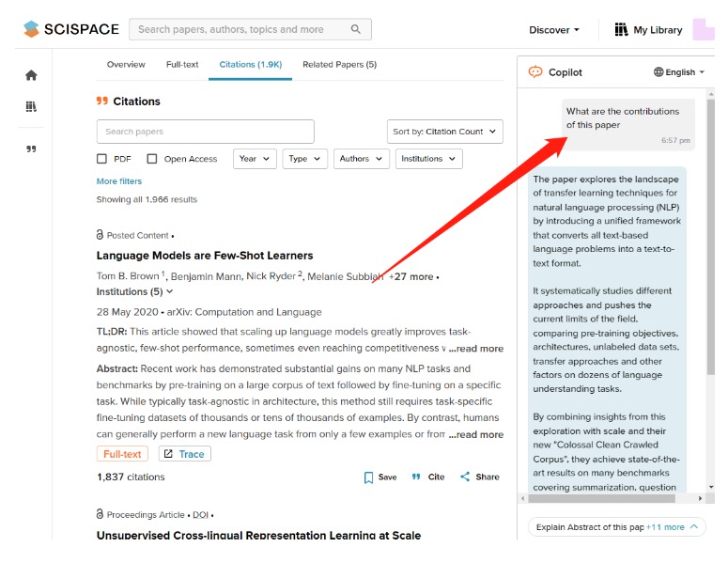Expand TL;DR with read more
The height and width of the screenshot is (563, 728).
(476, 349)
